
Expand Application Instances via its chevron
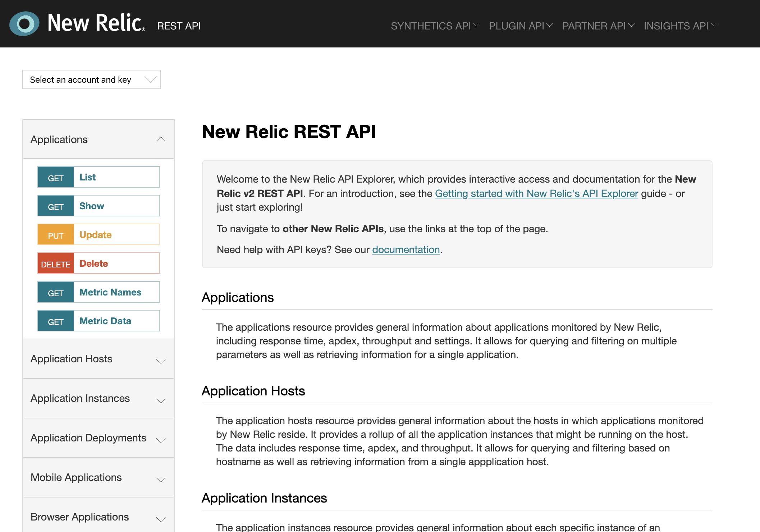point(161,400)
